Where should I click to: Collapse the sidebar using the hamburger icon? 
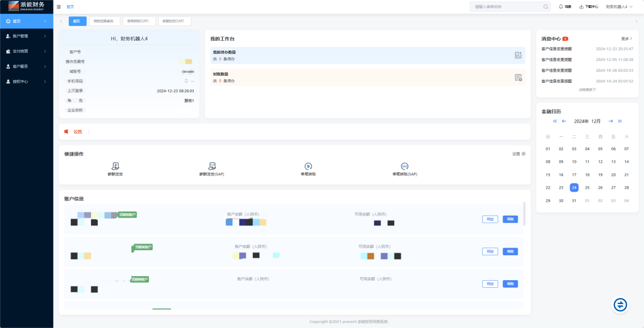pyautogui.click(x=59, y=7)
